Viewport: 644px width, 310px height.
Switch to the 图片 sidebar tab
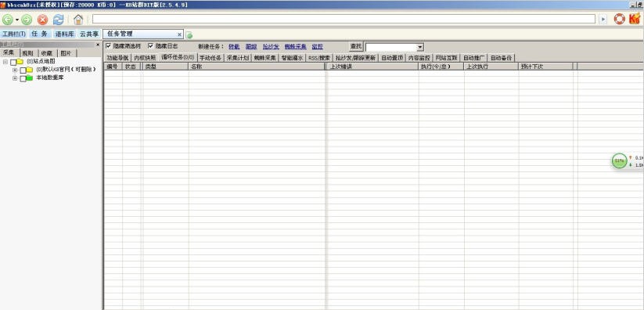(67, 53)
